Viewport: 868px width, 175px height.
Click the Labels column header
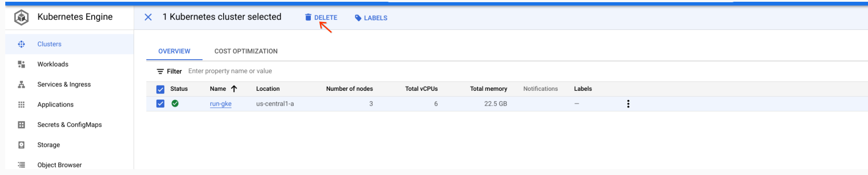(583, 89)
